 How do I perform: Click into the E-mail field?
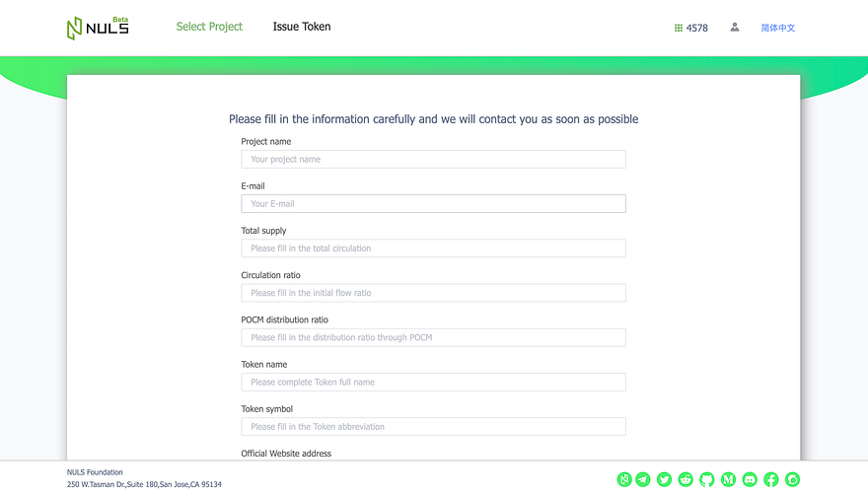433,204
